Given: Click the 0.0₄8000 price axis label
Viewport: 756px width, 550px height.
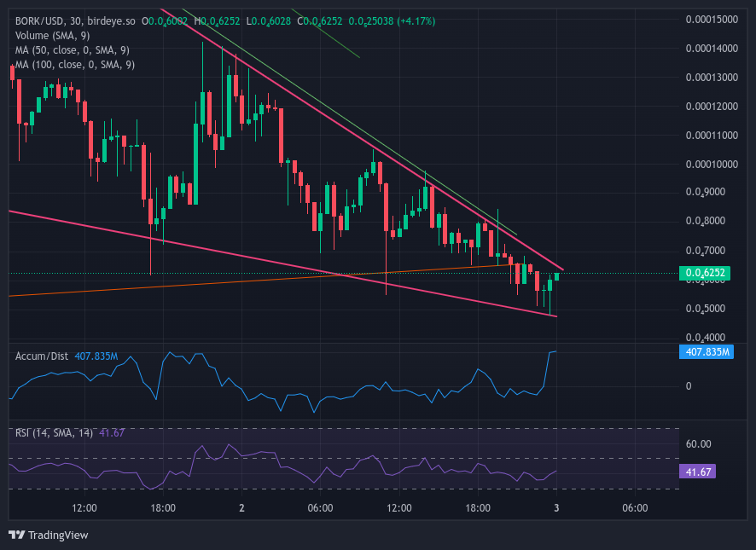Looking at the screenshot, I should coord(706,221).
